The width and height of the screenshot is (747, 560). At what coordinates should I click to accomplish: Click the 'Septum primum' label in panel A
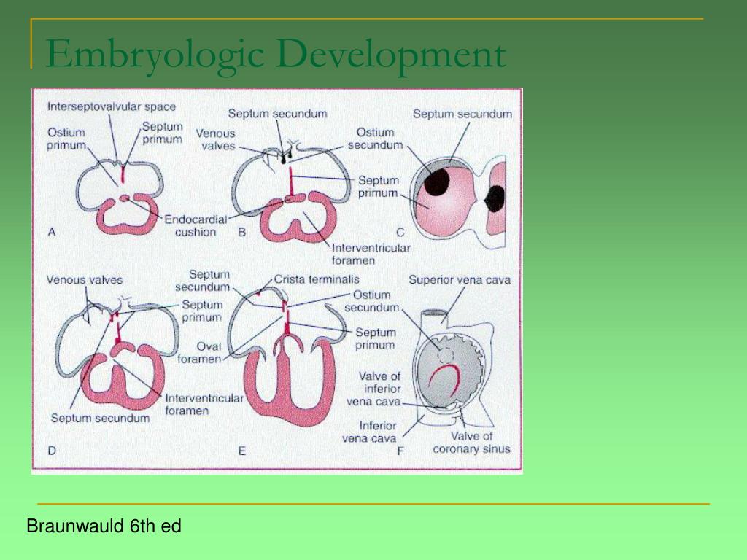(x=163, y=133)
